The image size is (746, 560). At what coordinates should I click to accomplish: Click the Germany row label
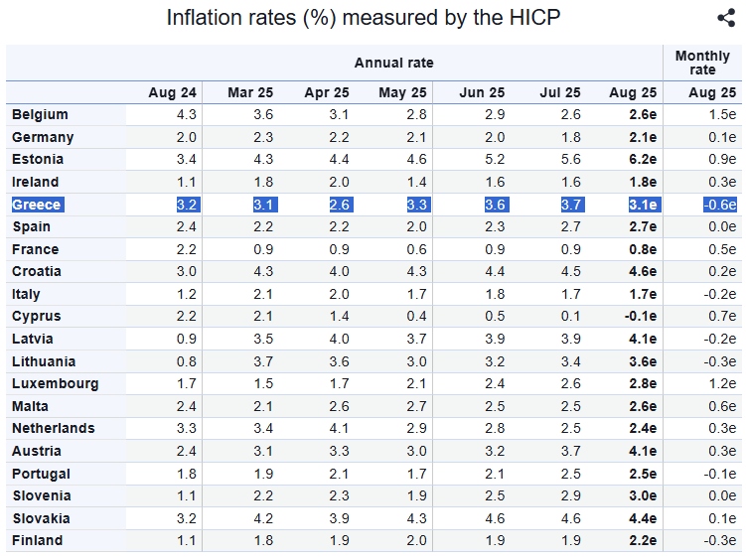[x=43, y=137]
